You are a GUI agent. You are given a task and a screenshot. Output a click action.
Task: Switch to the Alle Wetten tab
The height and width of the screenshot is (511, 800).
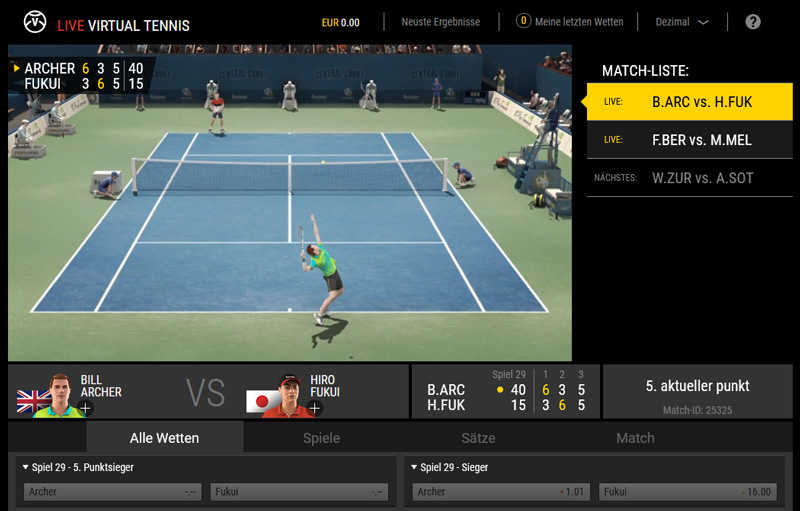coord(164,438)
